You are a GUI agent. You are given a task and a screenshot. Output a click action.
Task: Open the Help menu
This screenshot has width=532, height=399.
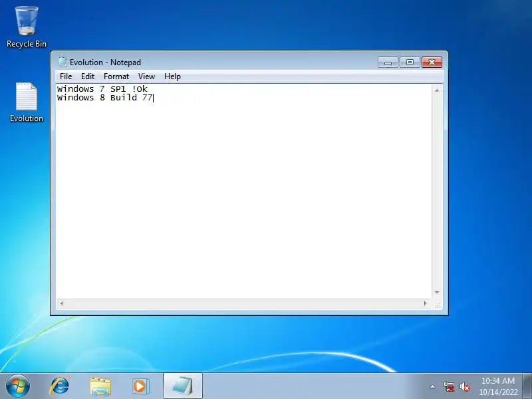172,76
